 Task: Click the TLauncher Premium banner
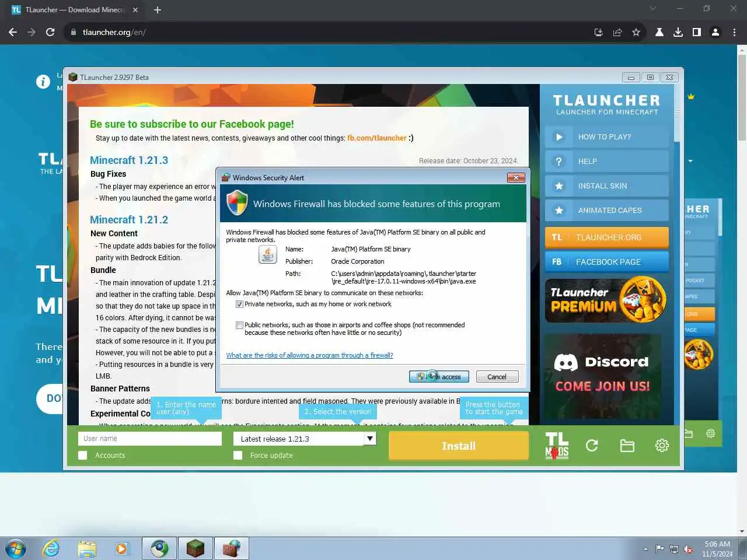[x=605, y=300]
